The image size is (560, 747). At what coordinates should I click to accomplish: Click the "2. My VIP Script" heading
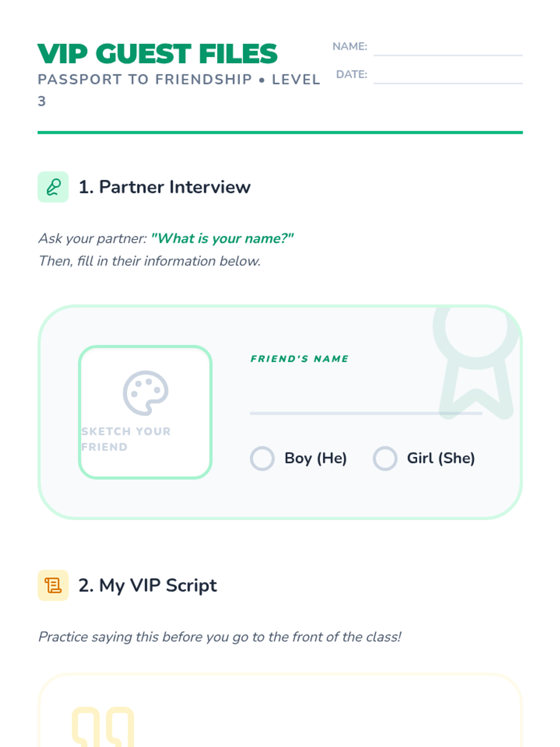coord(147,585)
